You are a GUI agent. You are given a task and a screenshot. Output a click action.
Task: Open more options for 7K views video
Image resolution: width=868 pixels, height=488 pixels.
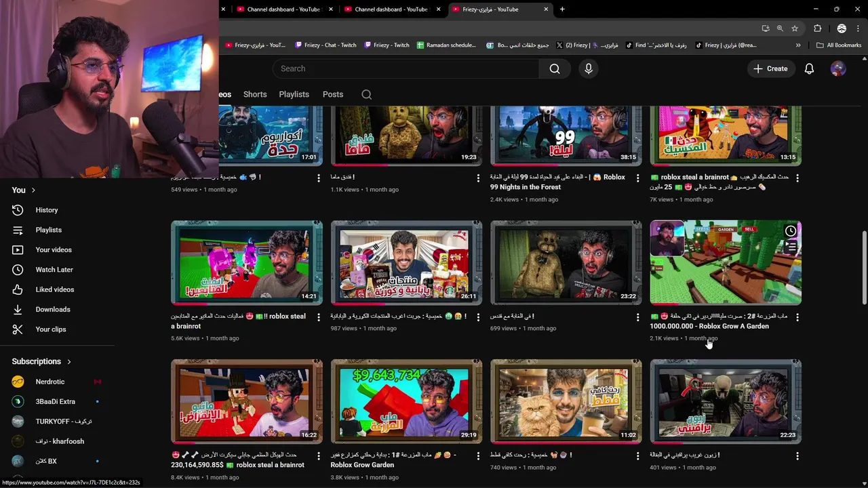coord(797,178)
